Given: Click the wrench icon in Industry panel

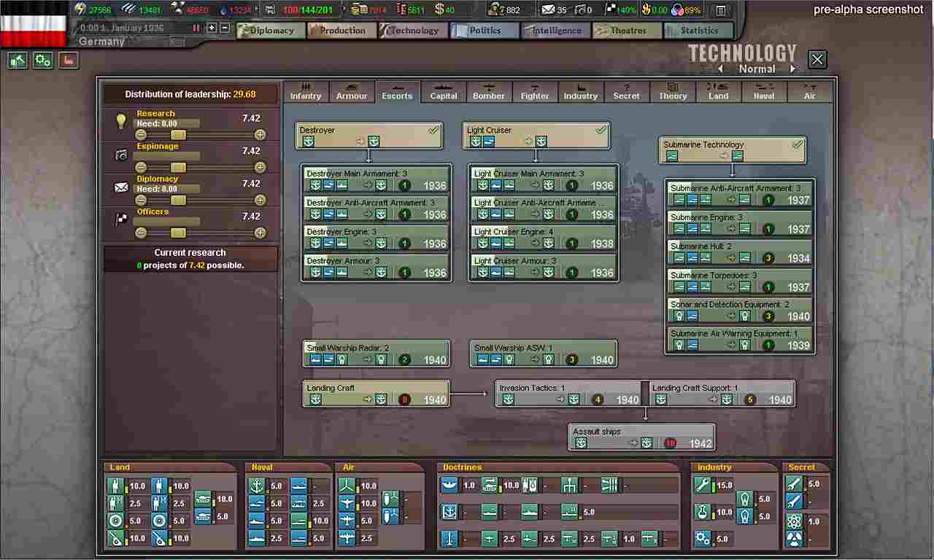Looking at the screenshot, I should [703, 486].
